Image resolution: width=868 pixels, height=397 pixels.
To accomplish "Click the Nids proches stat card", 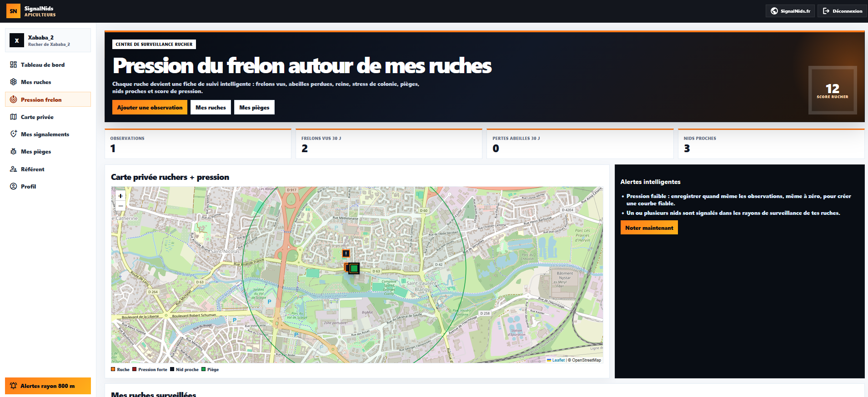I will pyautogui.click(x=771, y=144).
